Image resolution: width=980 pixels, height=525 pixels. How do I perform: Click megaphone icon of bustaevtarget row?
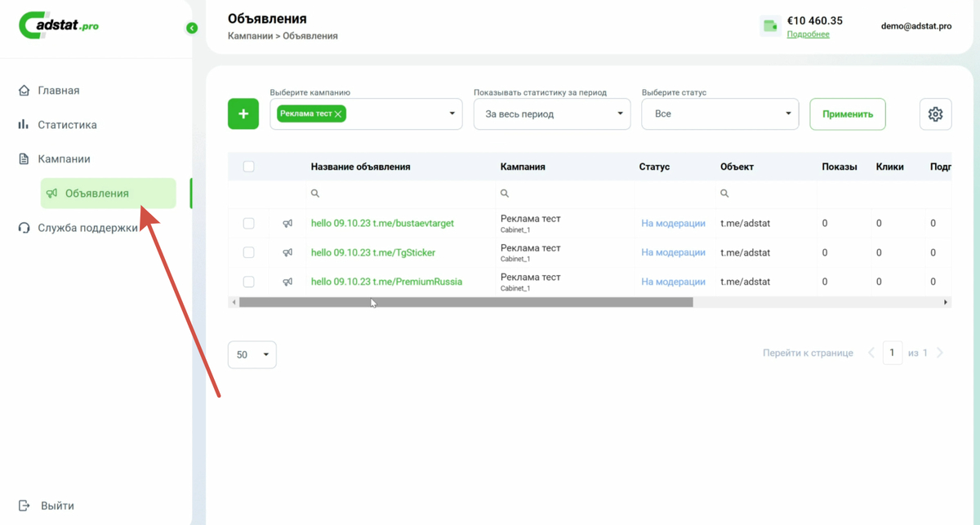click(287, 224)
